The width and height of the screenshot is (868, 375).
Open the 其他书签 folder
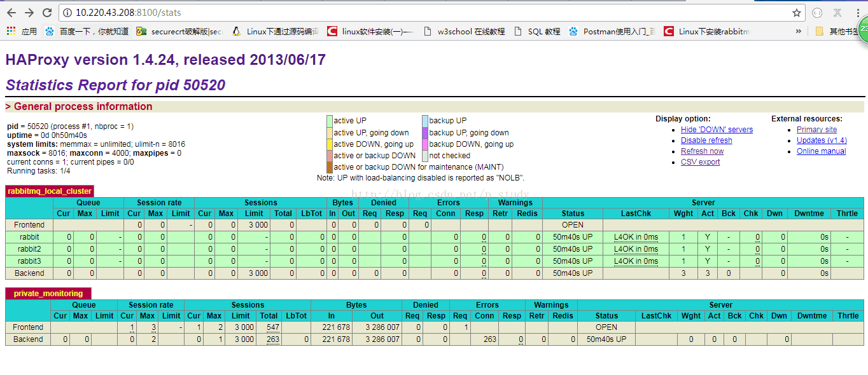coord(837,31)
